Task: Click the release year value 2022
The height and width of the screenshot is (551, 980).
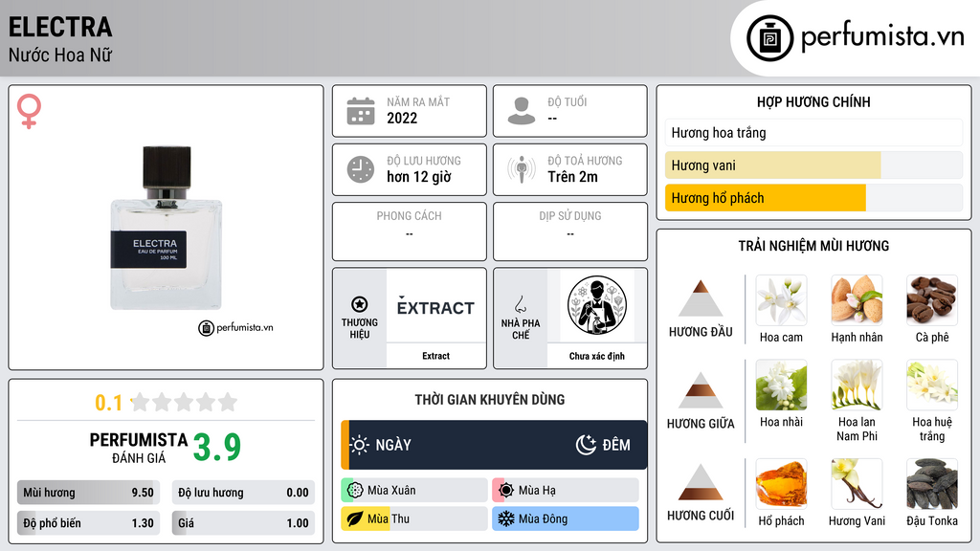Action: 402,118
